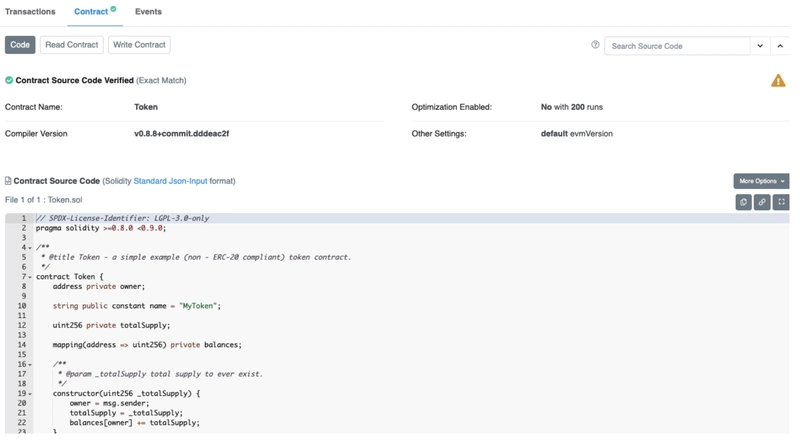Collapse the contract Token block at line 7
This screenshot has width=800, height=443.
(30, 277)
